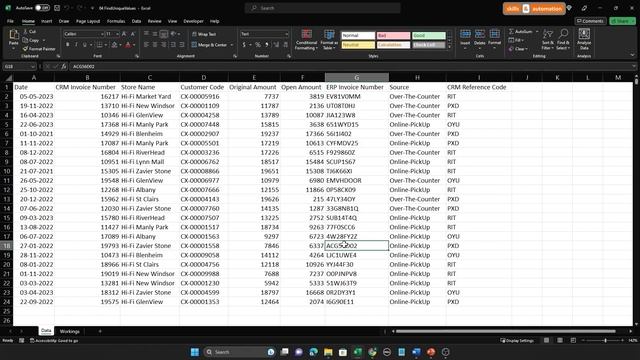Viewport: 640px width, 360px height.
Task: Decrease font size with smaller A
Action: tap(133, 34)
